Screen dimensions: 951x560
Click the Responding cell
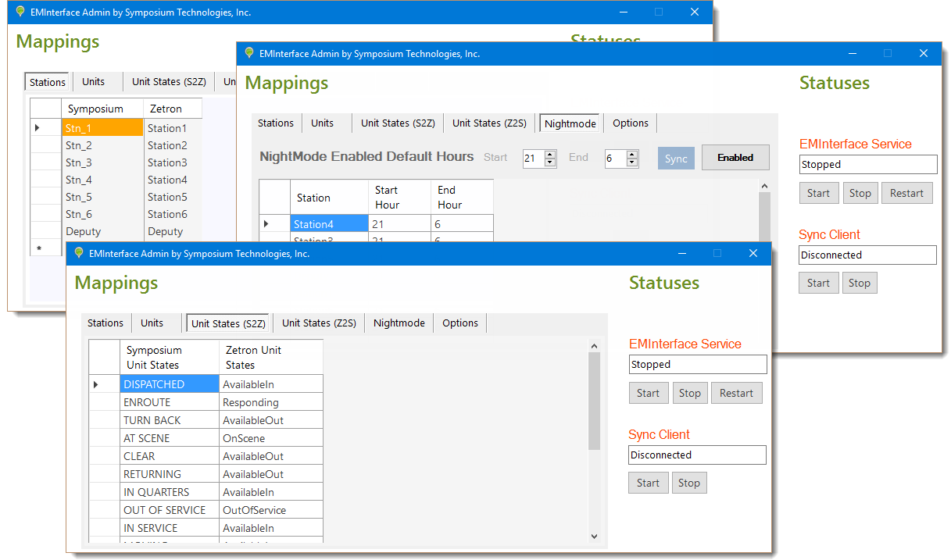[271, 402]
